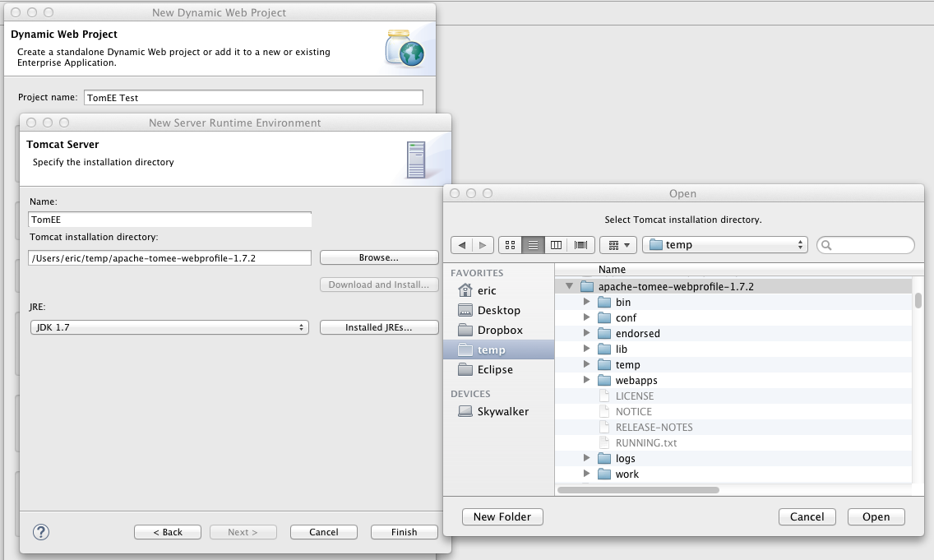Screen dimensions: 934x560
Task: Select eric home folder in Favorites
Action: [498, 291]
